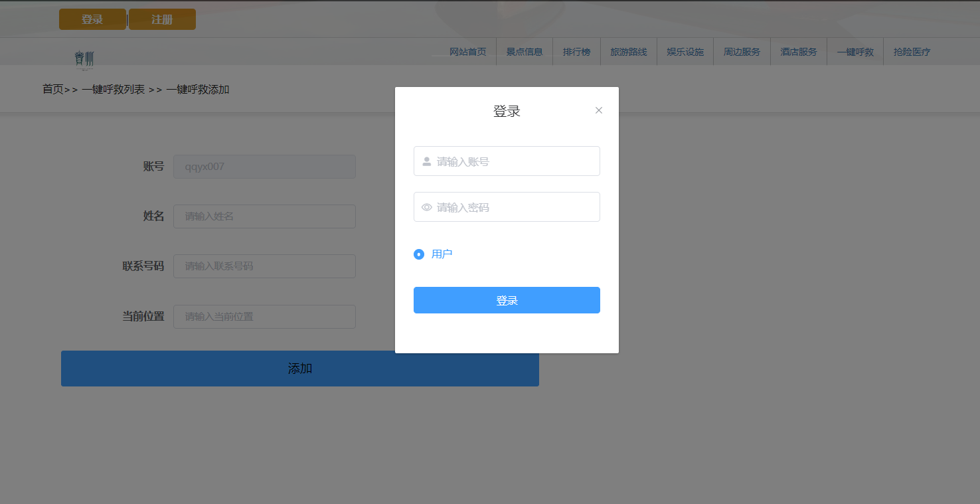
Task: Open 排行榜 menu item
Action: click(x=576, y=52)
